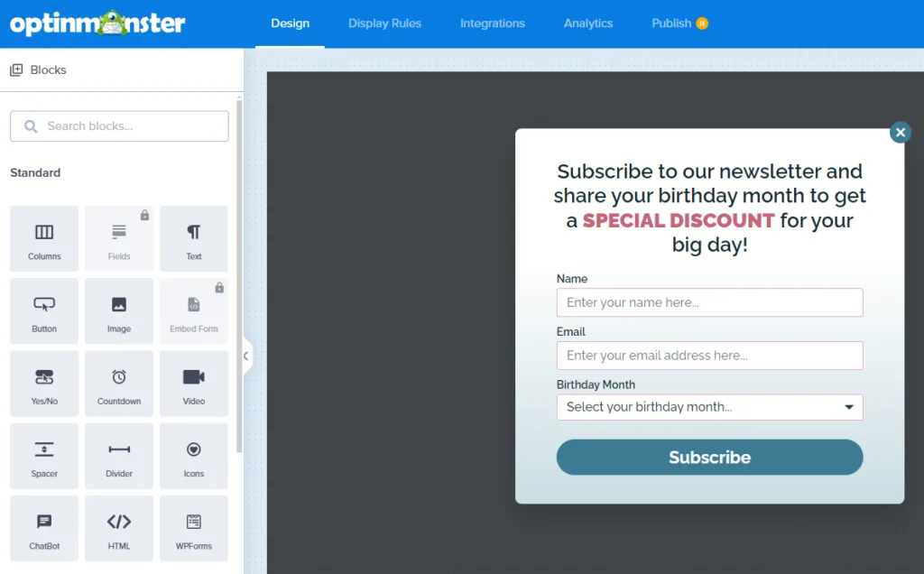The image size is (924, 574).
Task: Select the locked Fields block
Action: coord(119,238)
